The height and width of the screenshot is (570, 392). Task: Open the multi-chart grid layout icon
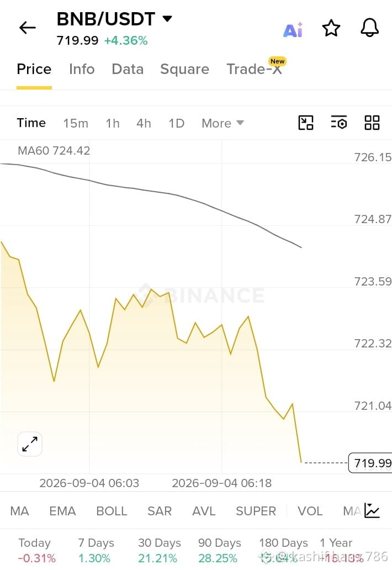372,123
